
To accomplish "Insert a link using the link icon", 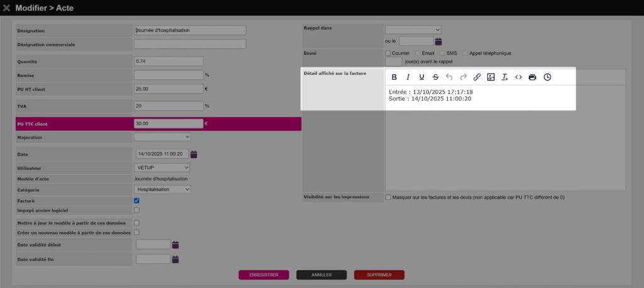I will point(477,77).
